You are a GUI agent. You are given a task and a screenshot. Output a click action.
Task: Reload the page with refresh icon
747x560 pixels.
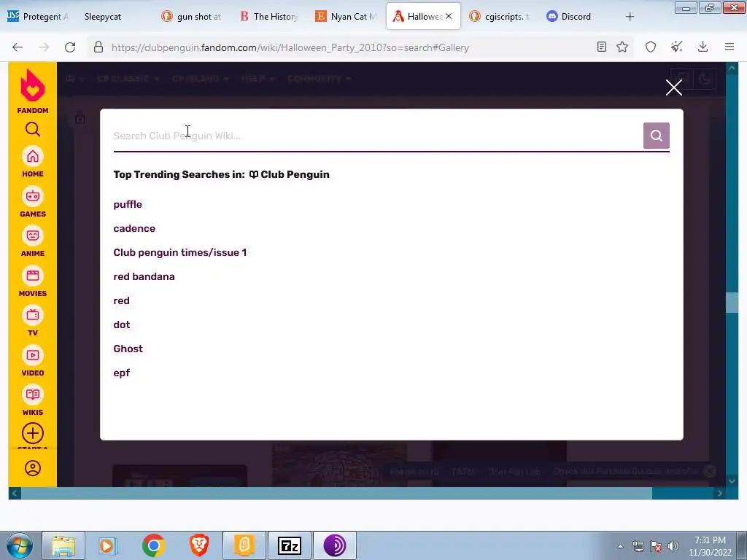[x=70, y=47]
